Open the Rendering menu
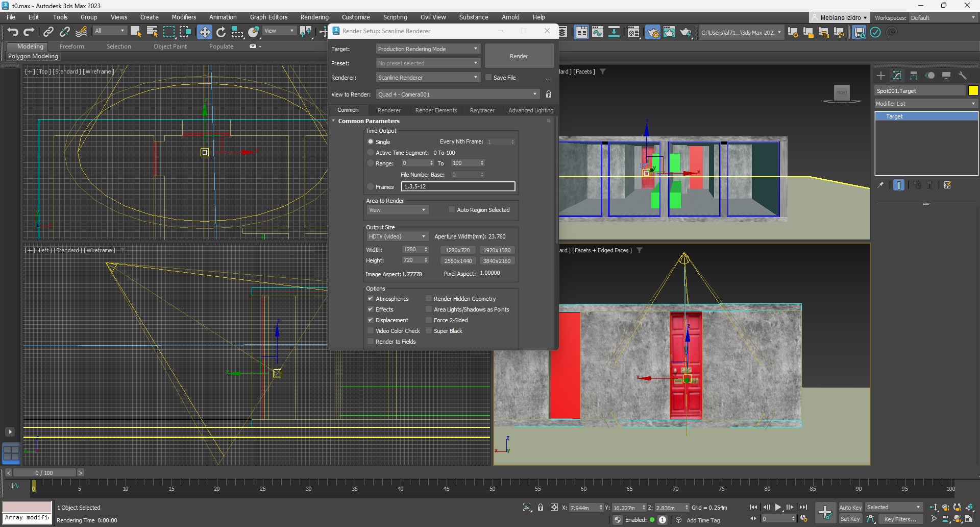This screenshot has height=527, width=980. 314,17
